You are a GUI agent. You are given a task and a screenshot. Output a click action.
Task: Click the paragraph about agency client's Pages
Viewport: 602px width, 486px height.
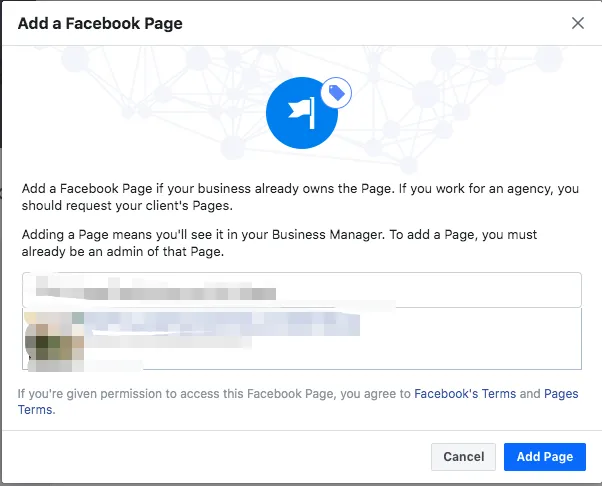tap(300, 197)
